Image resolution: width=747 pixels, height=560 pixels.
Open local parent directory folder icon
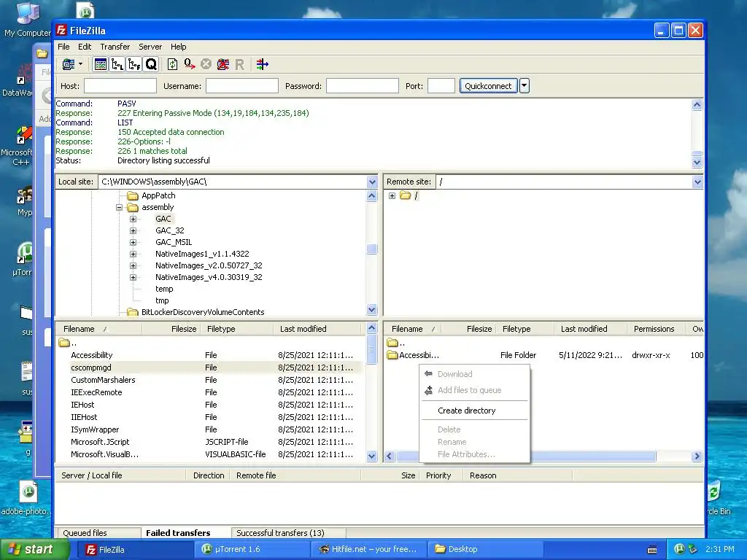(x=64, y=343)
